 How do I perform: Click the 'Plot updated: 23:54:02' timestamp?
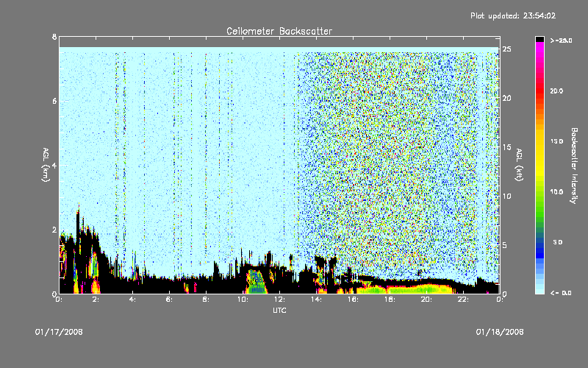[x=513, y=15]
